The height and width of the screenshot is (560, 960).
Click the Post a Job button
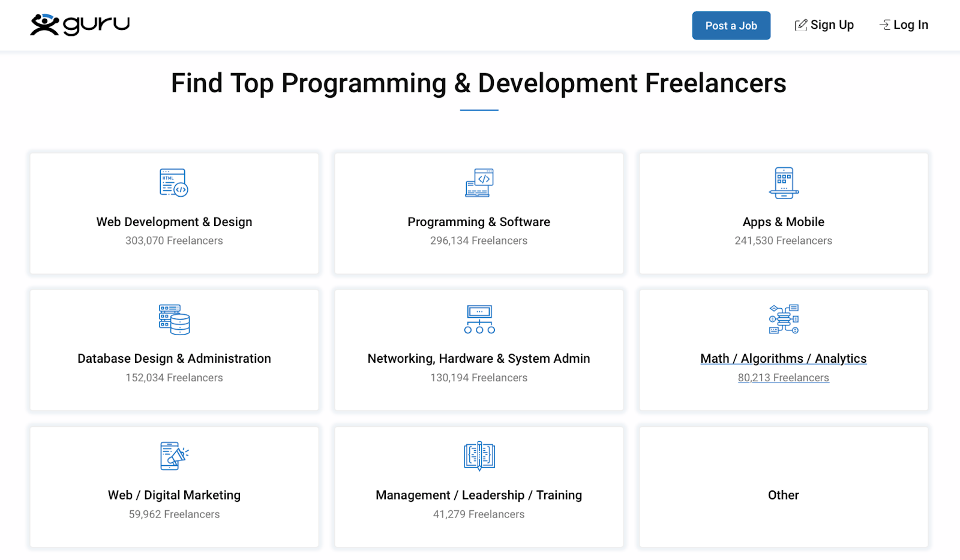731,26
